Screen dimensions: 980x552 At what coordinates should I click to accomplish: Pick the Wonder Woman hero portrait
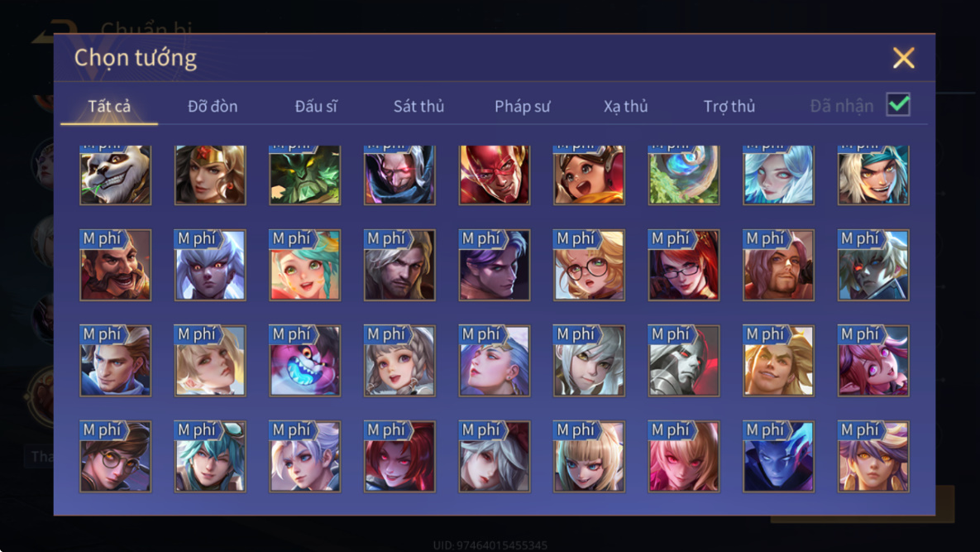[210, 175]
